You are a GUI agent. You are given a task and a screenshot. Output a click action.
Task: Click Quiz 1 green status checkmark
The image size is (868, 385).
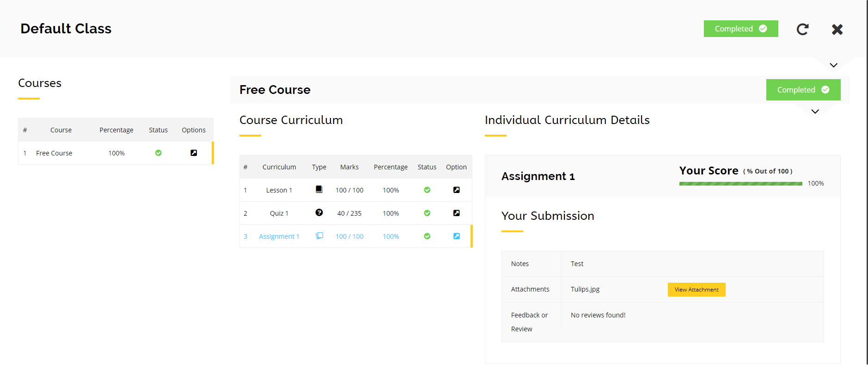[427, 213]
